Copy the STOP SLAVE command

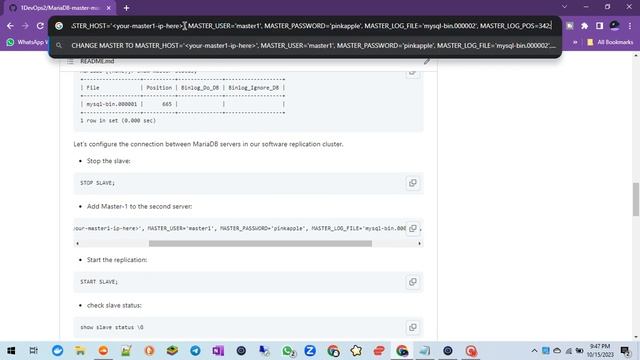point(413,183)
